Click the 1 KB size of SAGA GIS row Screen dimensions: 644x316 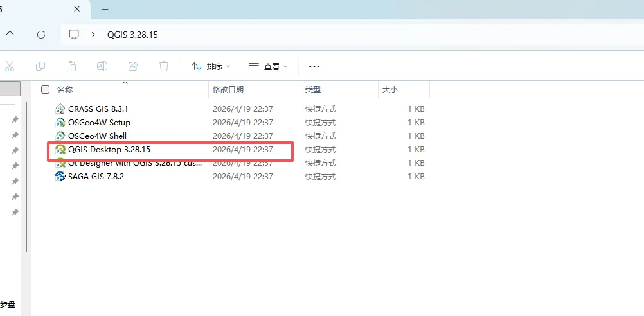(x=416, y=177)
